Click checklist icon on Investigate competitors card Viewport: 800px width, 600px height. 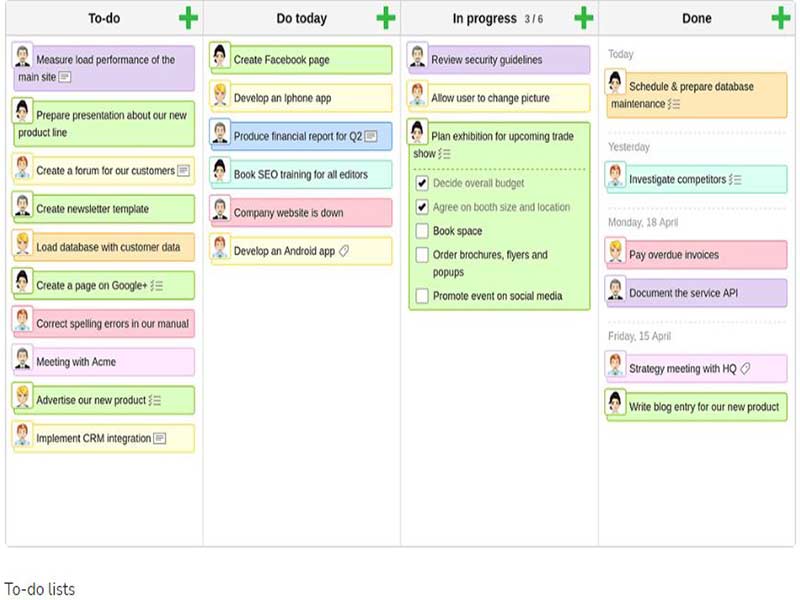point(735,180)
